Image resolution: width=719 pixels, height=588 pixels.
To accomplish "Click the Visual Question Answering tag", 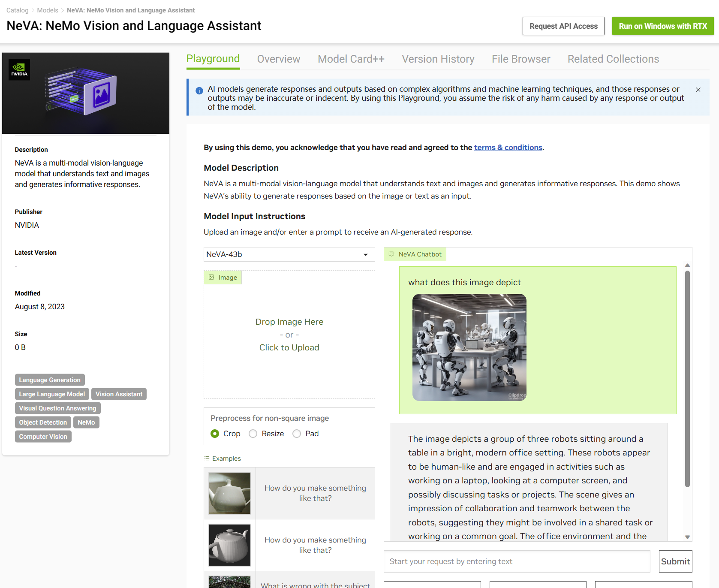I will click(x=57, y=408).
